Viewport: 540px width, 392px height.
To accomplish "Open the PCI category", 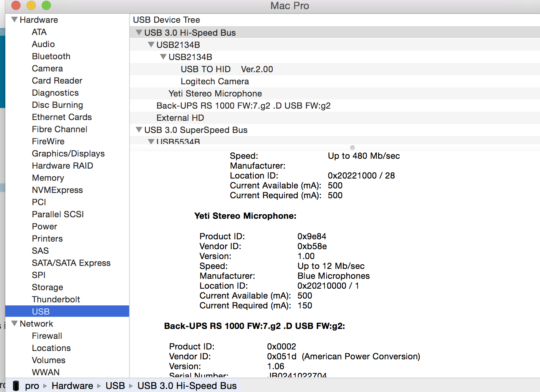I will pyautogui.click(x=39, y=202).
